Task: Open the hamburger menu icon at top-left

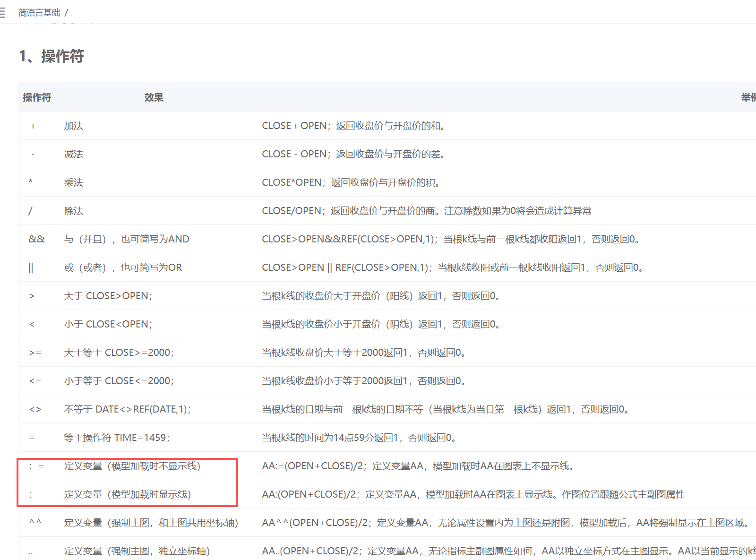Action: pos(2,13)
